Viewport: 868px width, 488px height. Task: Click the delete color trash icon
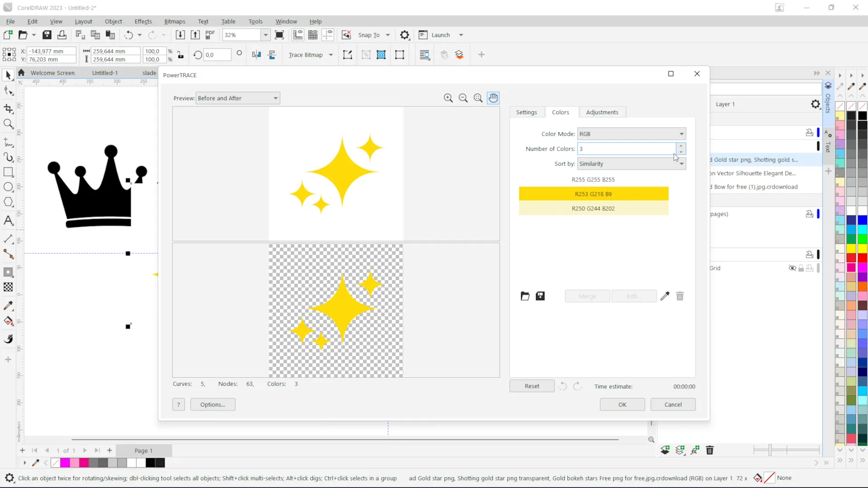[680, 296]
